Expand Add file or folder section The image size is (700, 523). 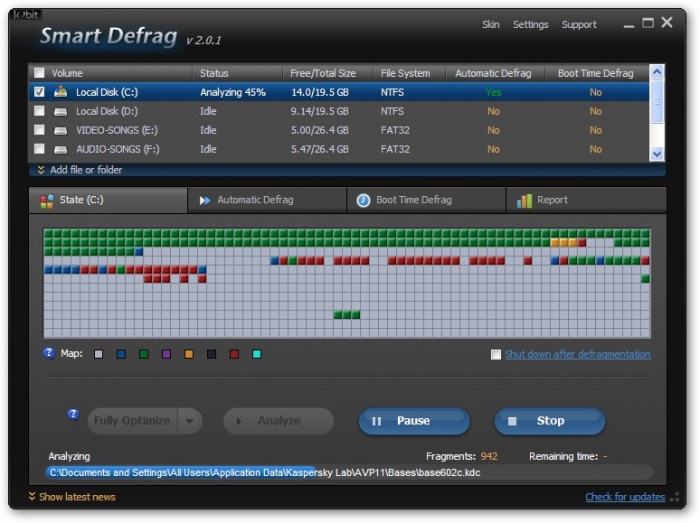coord(80,170)
